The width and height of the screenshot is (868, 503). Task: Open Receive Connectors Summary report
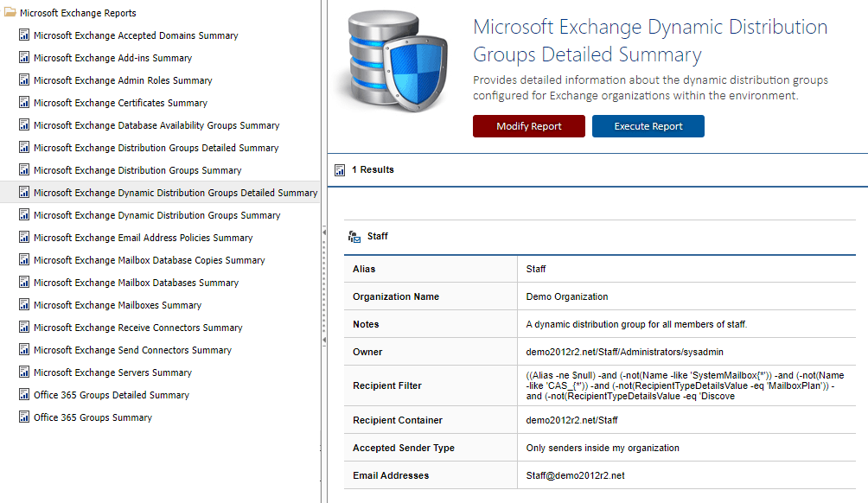pos(137,328)
